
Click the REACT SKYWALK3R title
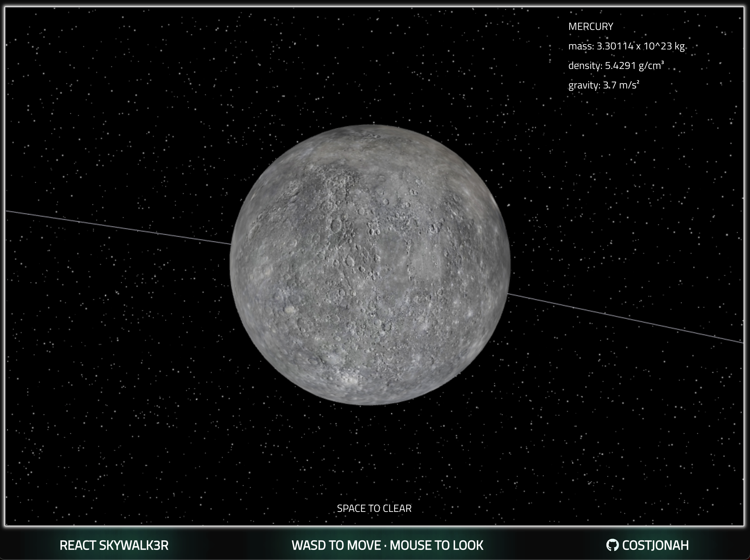click(114, 545)
